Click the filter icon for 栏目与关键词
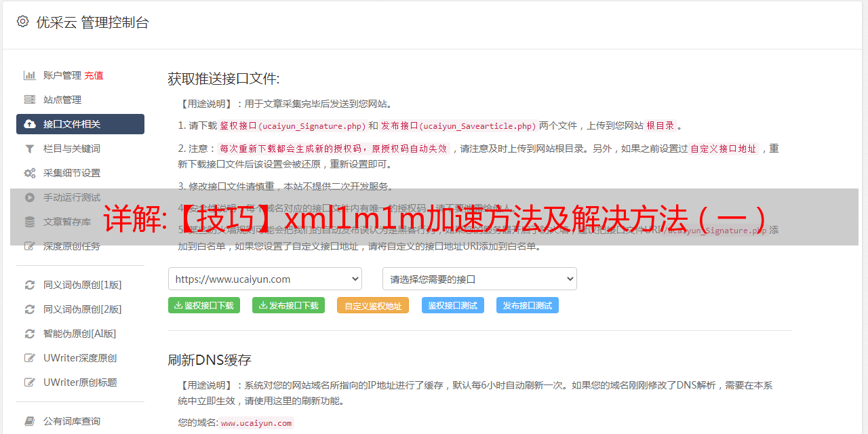Viewport: 868px width, 434px height. pos(30,149)
